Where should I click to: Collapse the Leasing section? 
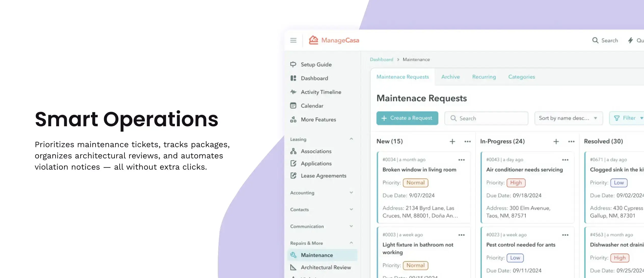(351, 139)
